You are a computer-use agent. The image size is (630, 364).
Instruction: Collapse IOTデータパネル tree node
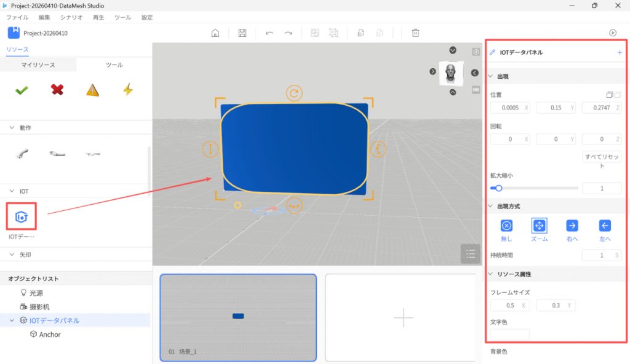pos(12,320)
